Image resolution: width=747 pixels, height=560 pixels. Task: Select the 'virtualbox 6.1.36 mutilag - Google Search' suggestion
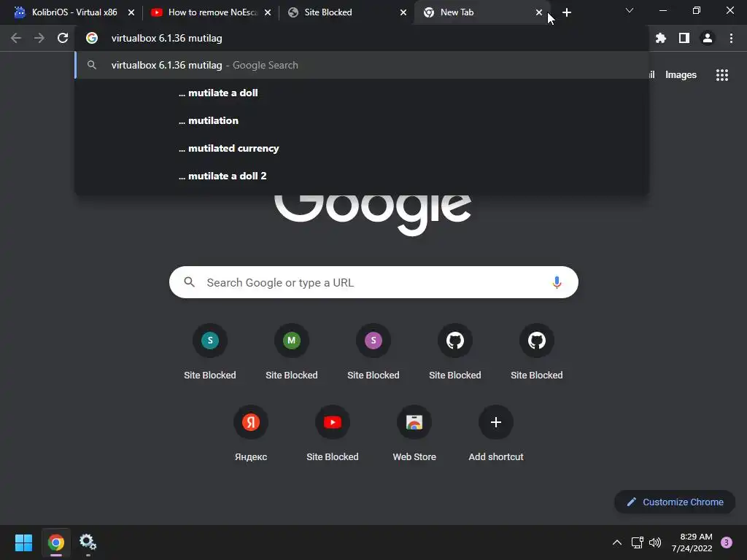pos(362,65)
